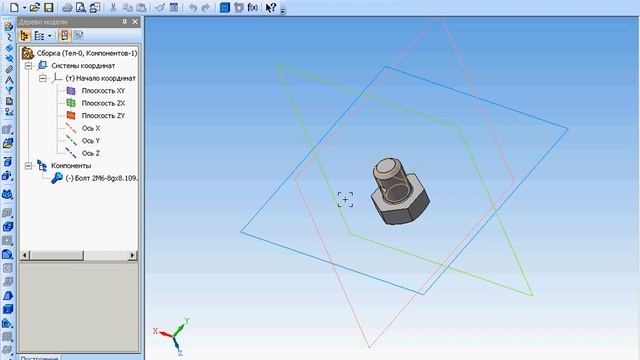Image resolution: width=640 pixels, height=360 pixels.
Task: Collapse the Компоненты node
Action: (x=29, y=166)
